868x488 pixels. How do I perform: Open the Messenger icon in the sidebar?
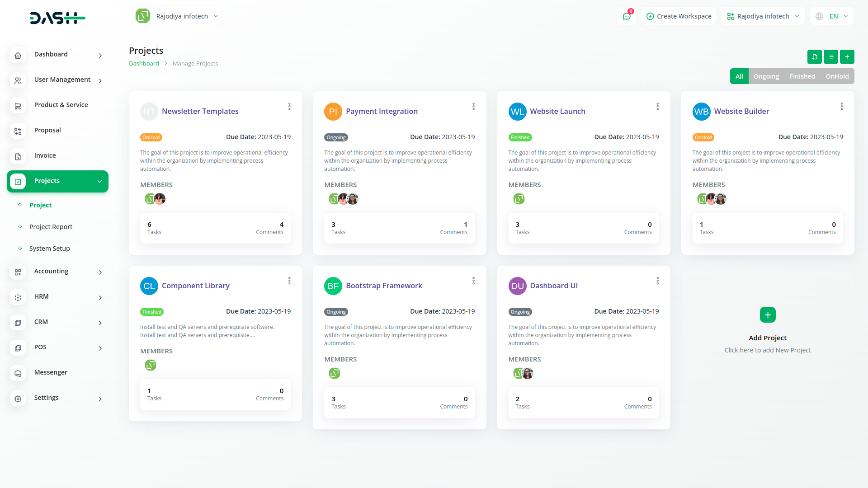tap(18, 373)
